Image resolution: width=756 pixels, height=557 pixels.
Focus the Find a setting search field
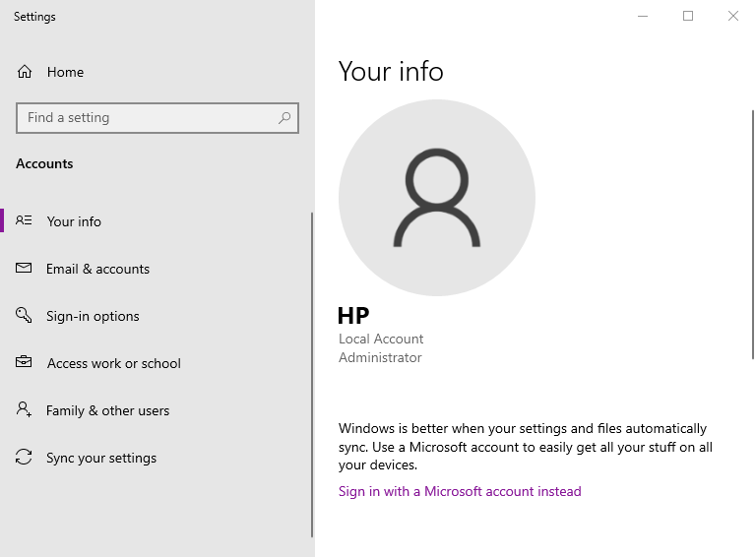pos(148,118)
